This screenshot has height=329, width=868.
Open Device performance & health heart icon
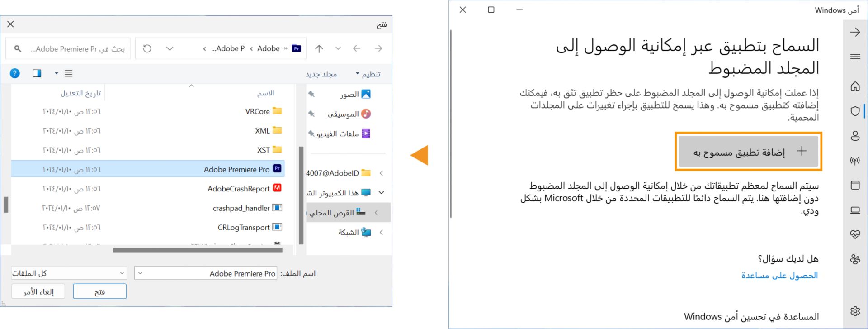855,234
